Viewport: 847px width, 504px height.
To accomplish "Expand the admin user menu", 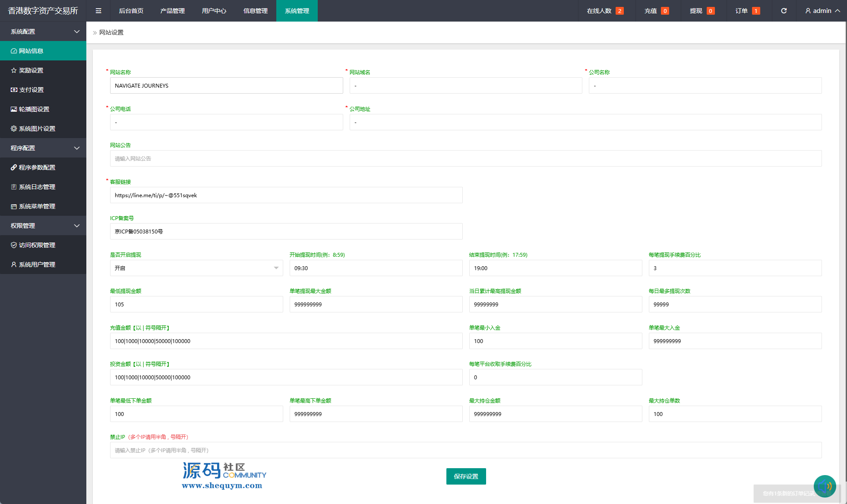I will 822,11.
